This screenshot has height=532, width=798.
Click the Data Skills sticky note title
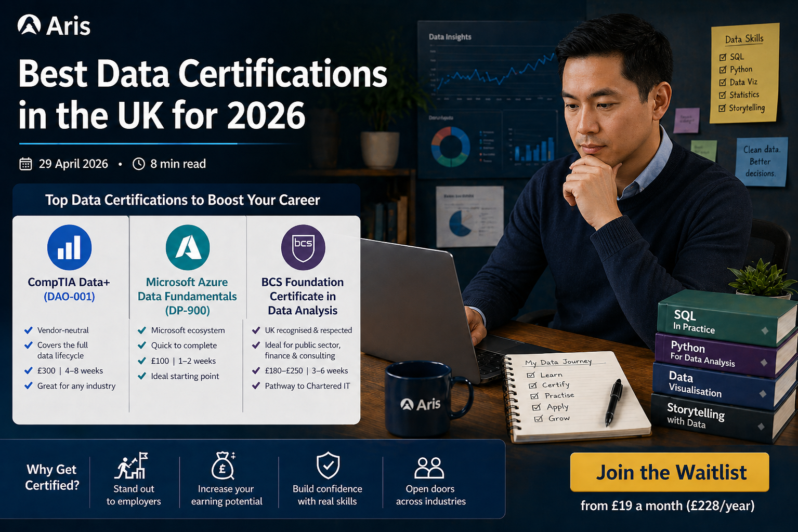(x=744, y=39)
